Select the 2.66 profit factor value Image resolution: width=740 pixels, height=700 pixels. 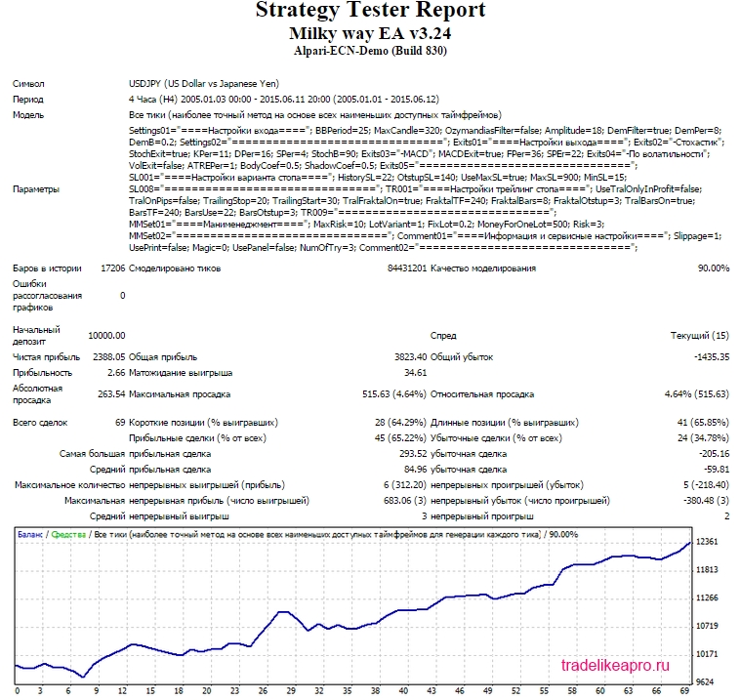[116, 373]
